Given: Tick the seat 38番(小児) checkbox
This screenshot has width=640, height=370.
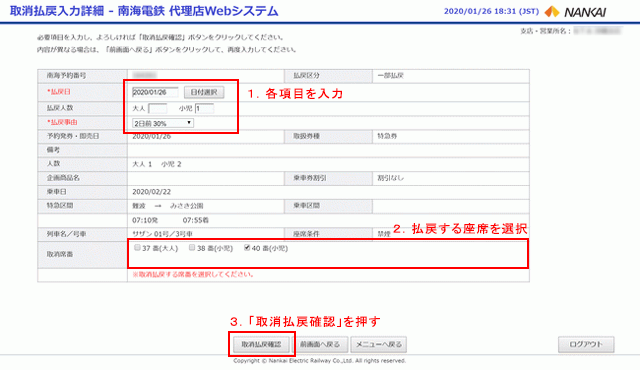Looking at the screenshot, I should tap(192, 248).
